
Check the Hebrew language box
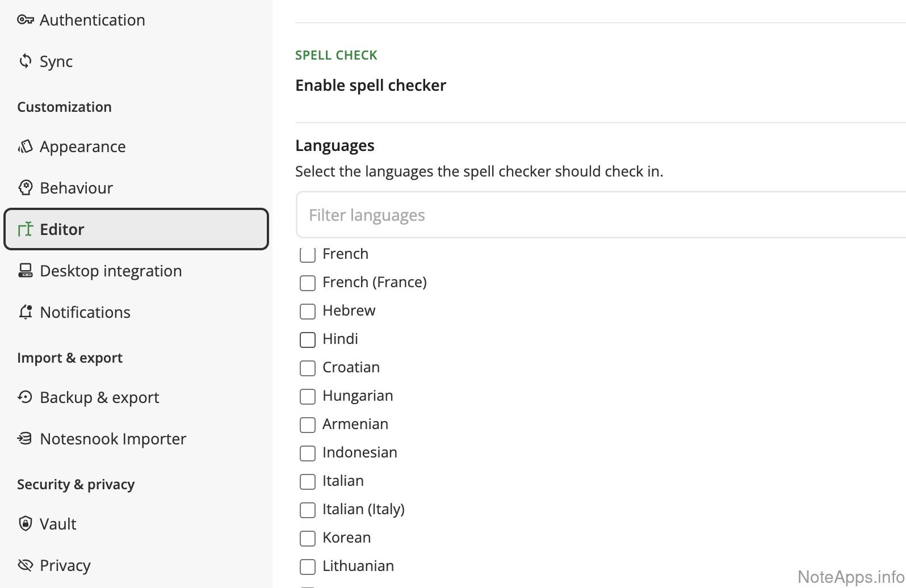[307, 311]
